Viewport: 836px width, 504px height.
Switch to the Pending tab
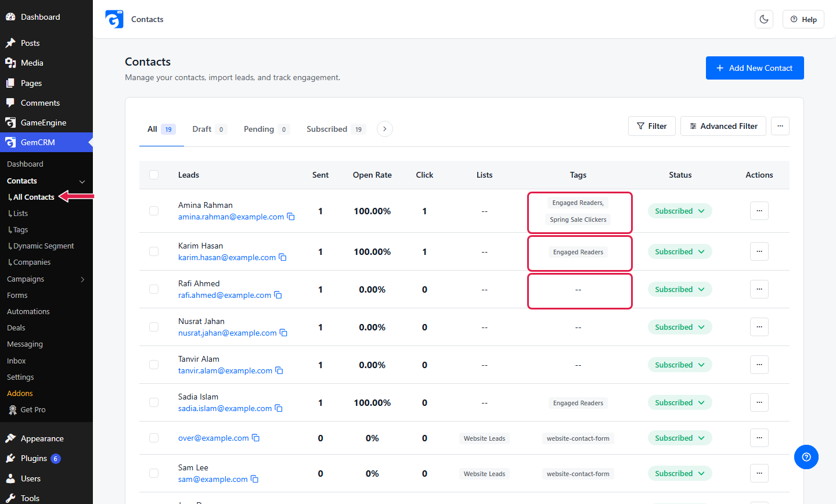(266, 129)
